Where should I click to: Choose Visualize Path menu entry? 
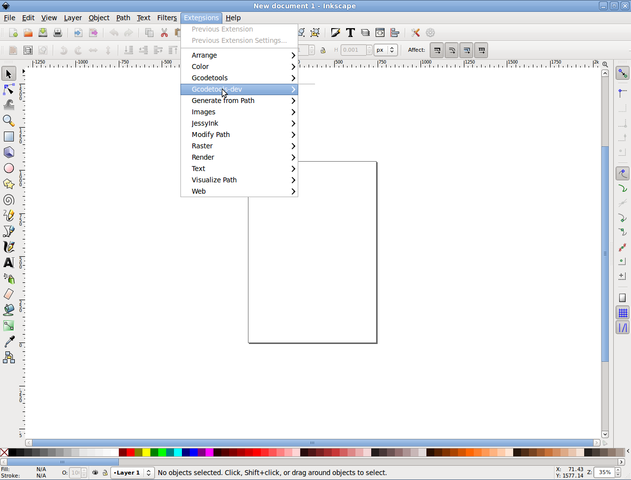point(239,180)
